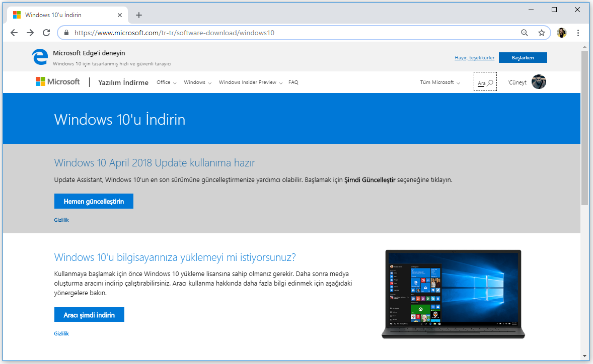Open a new browser tab

[139, 15]
